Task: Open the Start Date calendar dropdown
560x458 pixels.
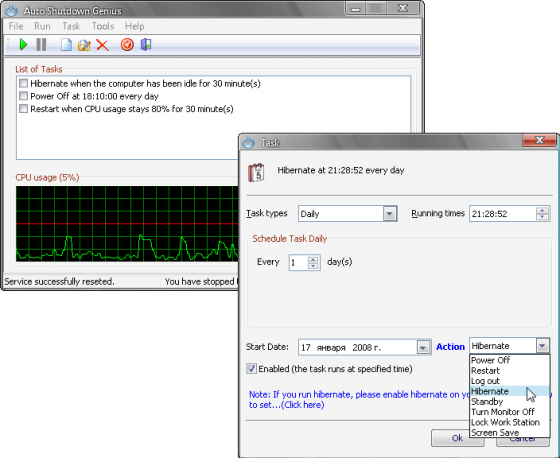Action: [423, 347]
